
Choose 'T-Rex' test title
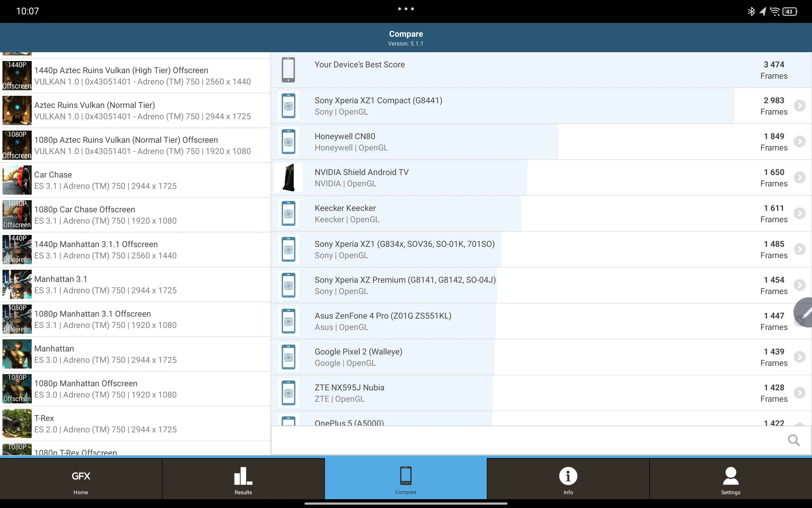click(x=44, y=418)
